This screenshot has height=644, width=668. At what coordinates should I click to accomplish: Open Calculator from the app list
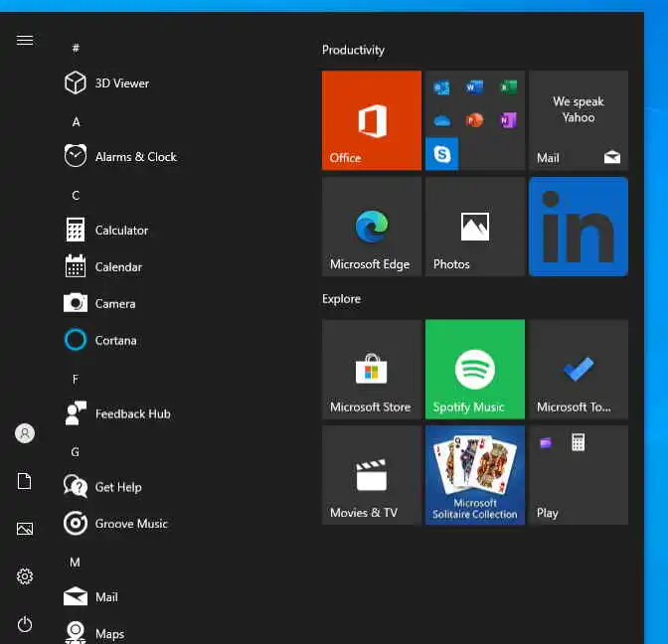tap(106, 230)
